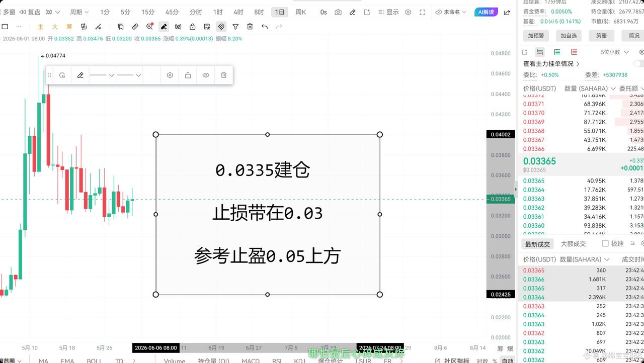Switch to the 周K timeframe

point(300,12)
